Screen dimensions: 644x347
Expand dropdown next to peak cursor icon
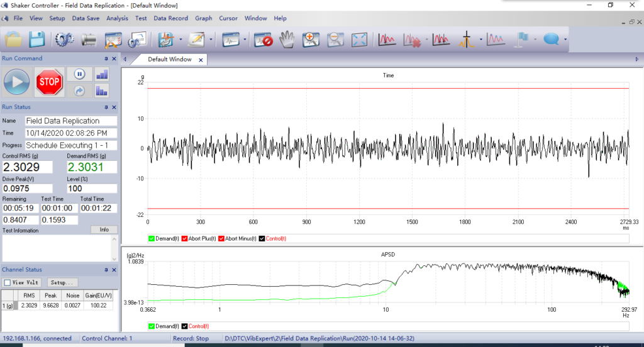point(481,40)
